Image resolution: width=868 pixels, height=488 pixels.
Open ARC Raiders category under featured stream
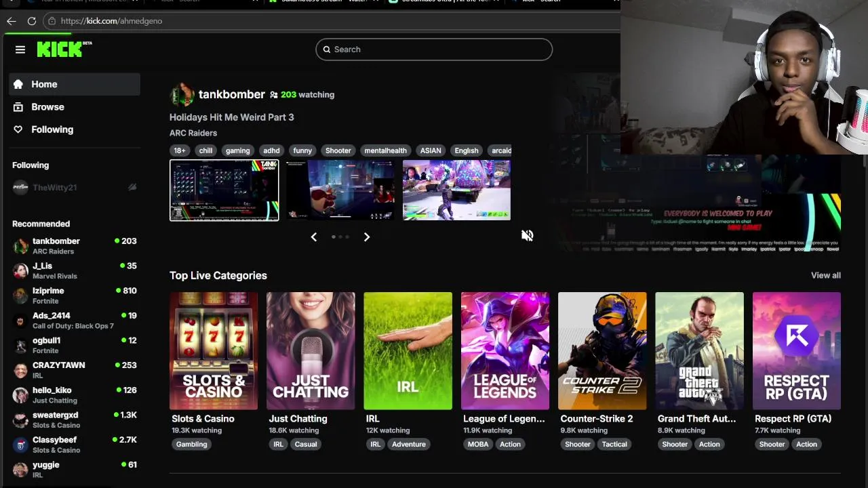tap(193, 133)
